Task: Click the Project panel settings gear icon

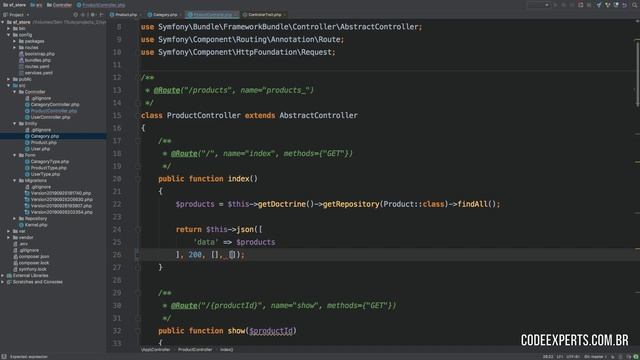Action: 93,15
